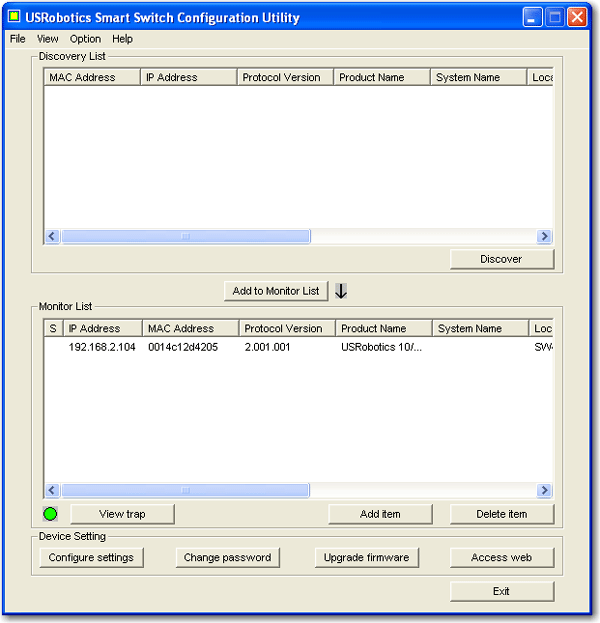Click the Change password button
Viewport: 600px width, 623px height.
[228, 557]
